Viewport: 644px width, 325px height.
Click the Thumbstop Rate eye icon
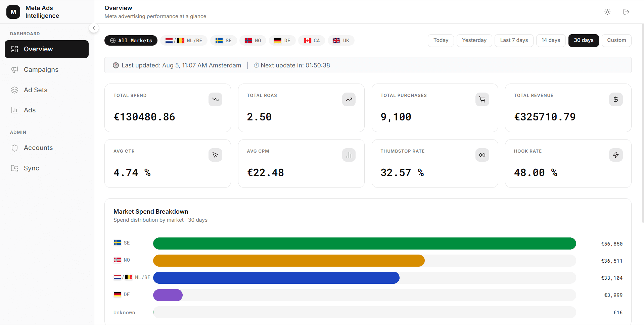pyautogui.click(x=482, y=155)
